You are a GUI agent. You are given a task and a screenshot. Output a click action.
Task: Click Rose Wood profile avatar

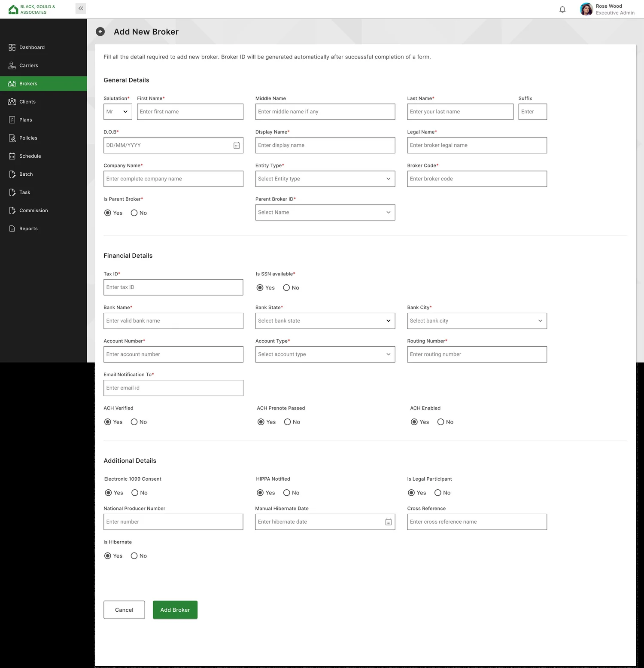[586, 9]
